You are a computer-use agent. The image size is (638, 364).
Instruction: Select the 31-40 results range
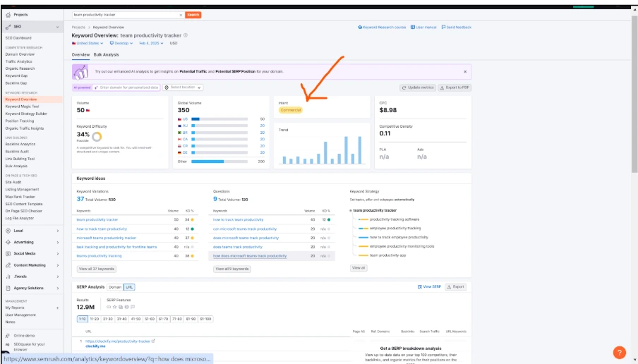121,320
